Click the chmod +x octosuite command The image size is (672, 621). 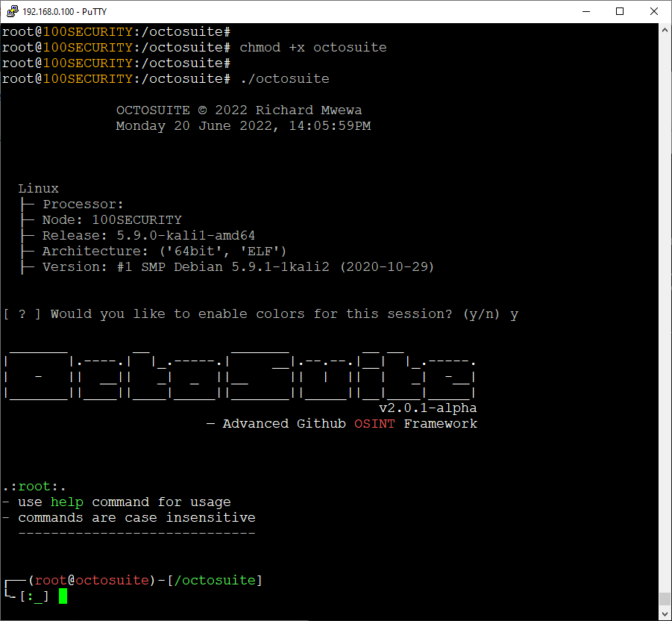(x=313, y=47)
